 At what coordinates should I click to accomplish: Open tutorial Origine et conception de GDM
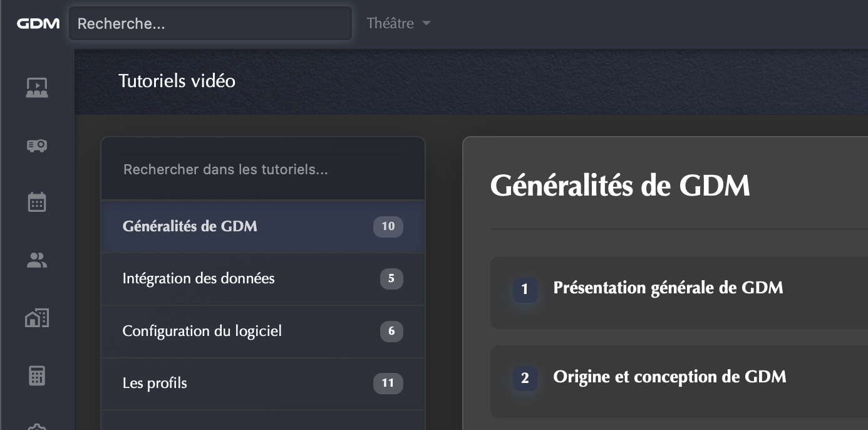click(x=669, y=377)
